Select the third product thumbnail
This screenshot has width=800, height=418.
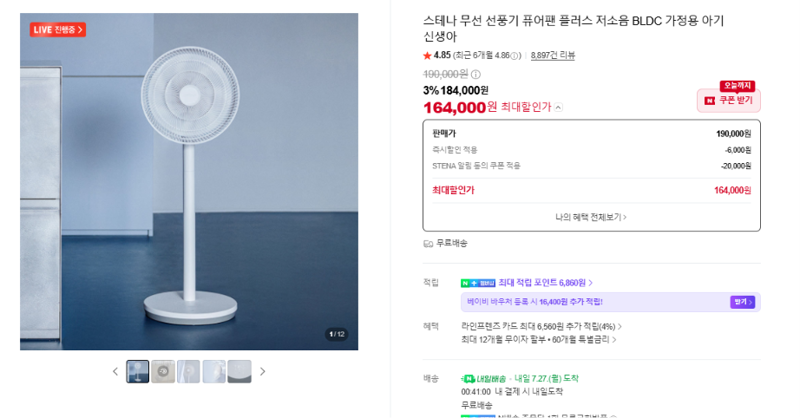click(189, 372)
